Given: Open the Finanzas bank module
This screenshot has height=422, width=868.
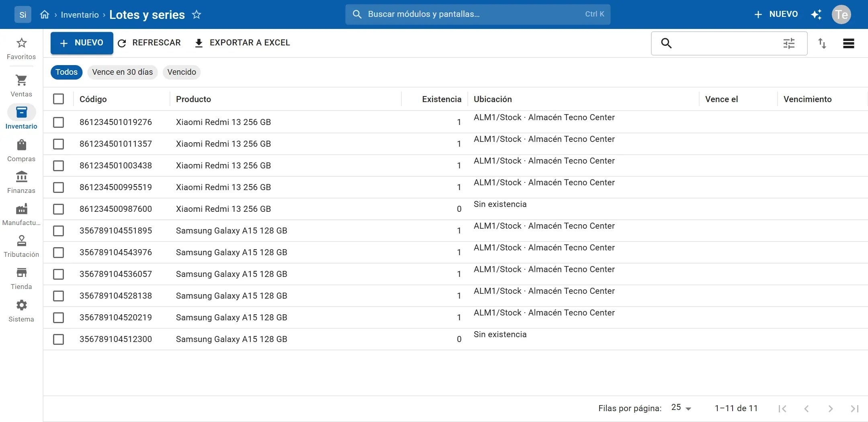Looking at the screenshot, I should tap(21, 182).
